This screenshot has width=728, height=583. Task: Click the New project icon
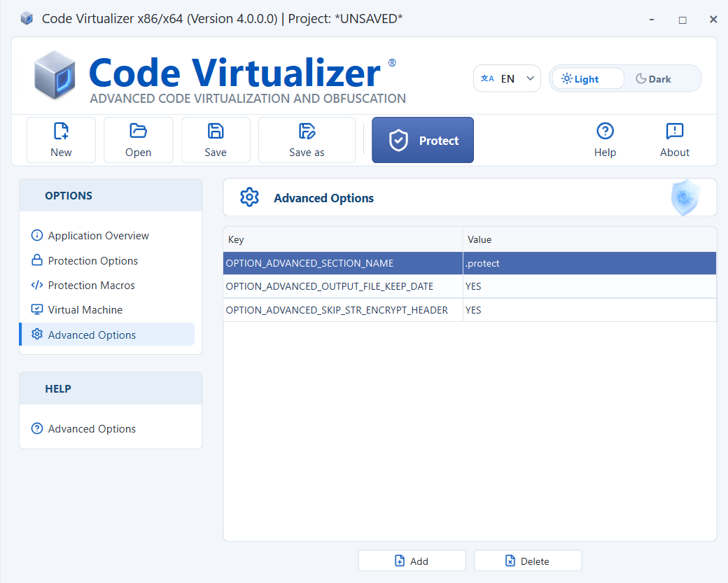point(61,131)
